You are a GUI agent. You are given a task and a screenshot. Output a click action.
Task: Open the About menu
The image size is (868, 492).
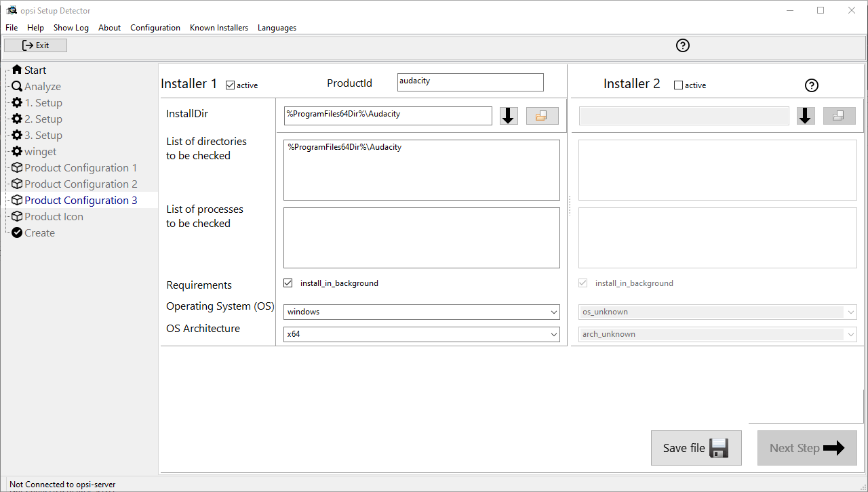(109, 28)
